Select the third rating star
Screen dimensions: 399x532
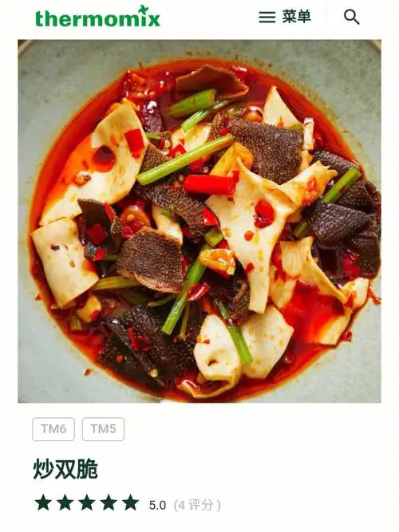click(x=87, y=502)
